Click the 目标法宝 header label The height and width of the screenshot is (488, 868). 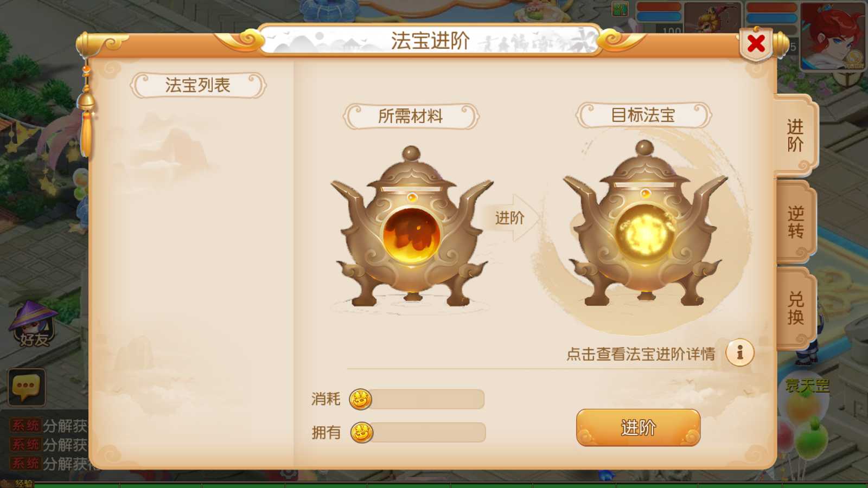[643, 115]
